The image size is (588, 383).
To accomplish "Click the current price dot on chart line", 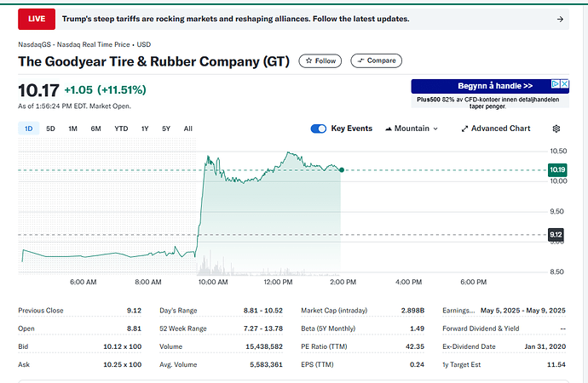I will click(342, 170).
